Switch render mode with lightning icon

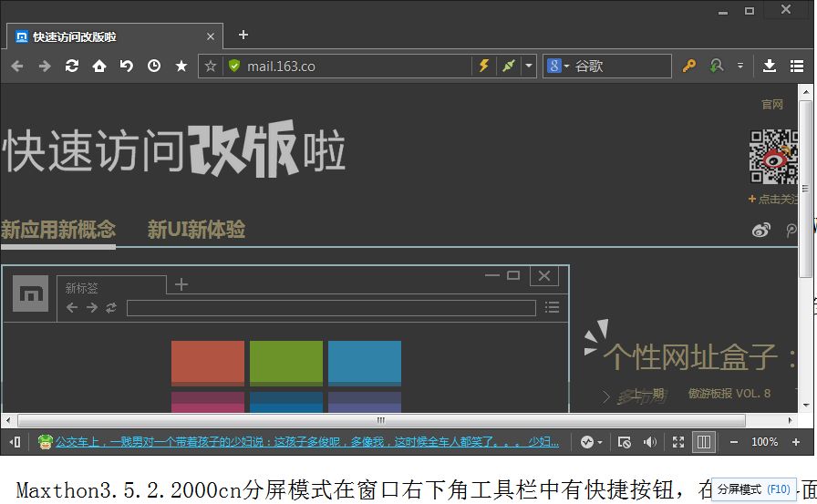coord(484,67)
